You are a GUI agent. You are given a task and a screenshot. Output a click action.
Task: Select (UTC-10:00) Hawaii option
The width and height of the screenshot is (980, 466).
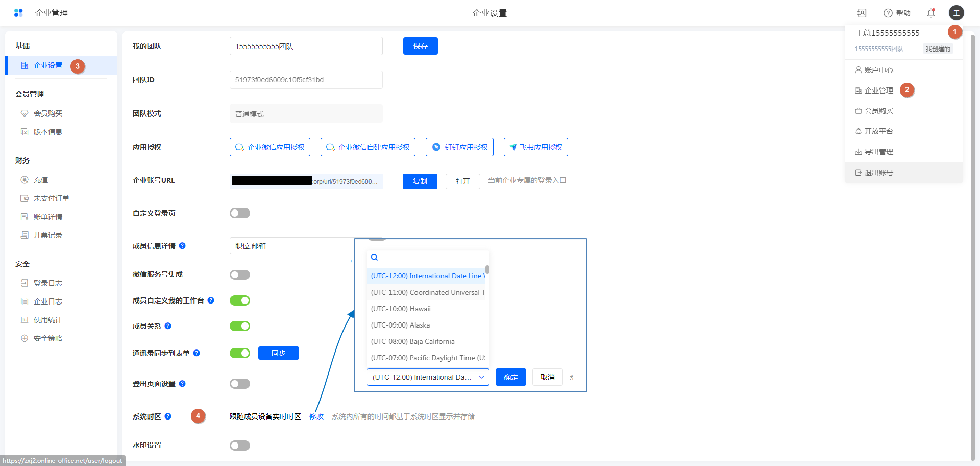(401, 309)
